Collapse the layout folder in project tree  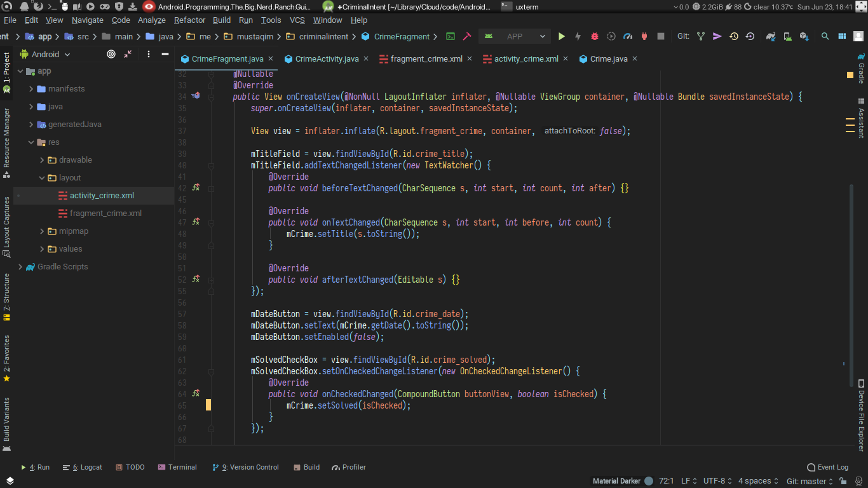(42, 178)
